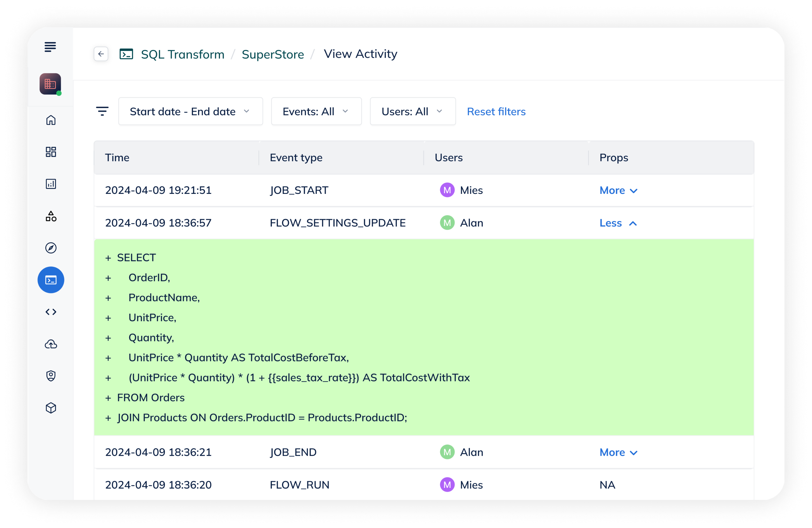Open the Users: All filter dropdown
This screenshot has width=812, height=528.
[413, 112]
